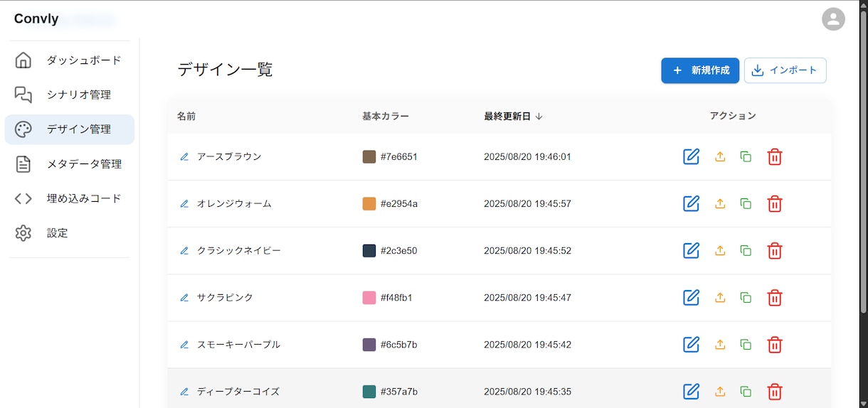This screenshot has height=408, width=868.
Task: Export the クラシックネイビー design
Action: (720, 250)
